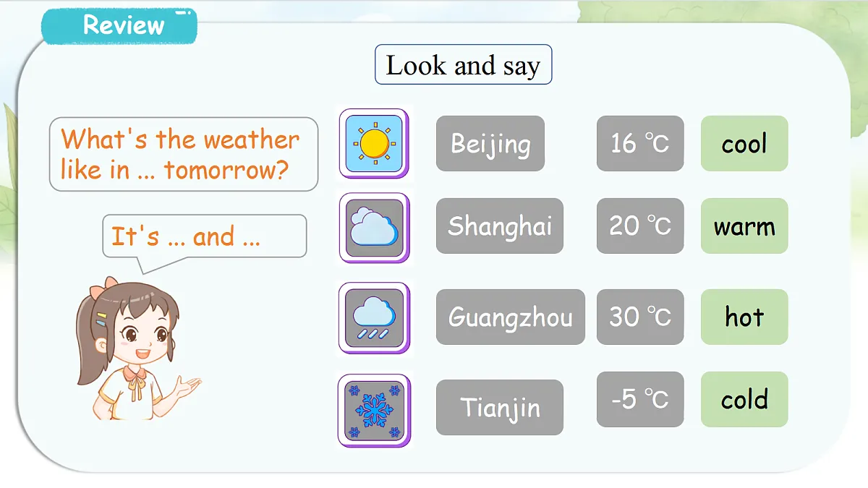Screen dimensions: 868x488
Task: Click the 16 ℃ temperature box
Action: pyautogui.click(x=640, y=143)
